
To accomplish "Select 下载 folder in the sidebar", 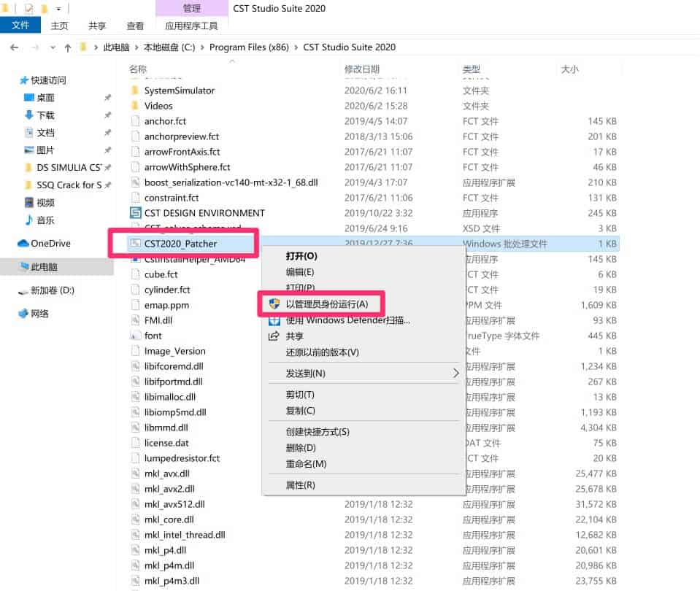I will pyautogui.click(x=45, y=115).
